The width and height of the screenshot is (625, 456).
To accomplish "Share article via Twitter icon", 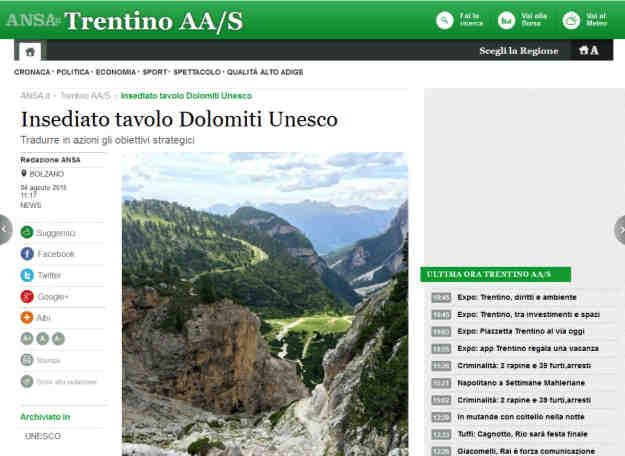I will coord(27,275).
